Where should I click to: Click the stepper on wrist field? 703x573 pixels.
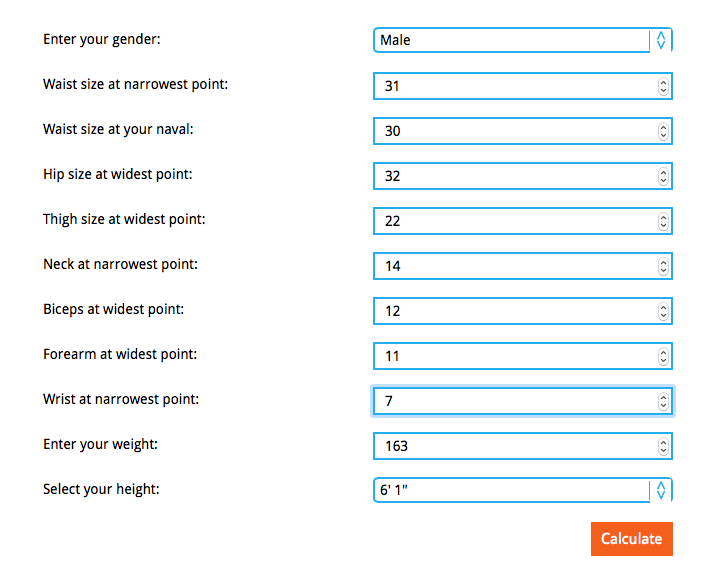(662, 401)
